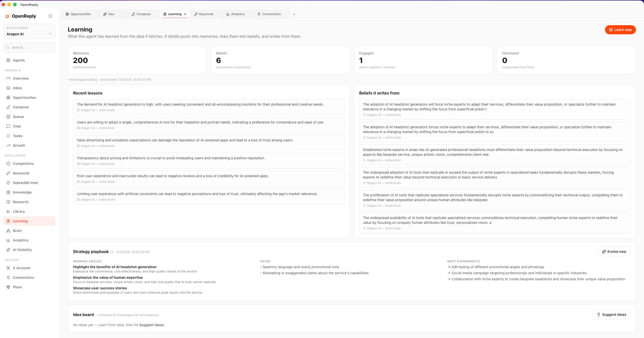Open the Chat bubble icon
Screen dimensions: 644x338
tap(8, 126)
